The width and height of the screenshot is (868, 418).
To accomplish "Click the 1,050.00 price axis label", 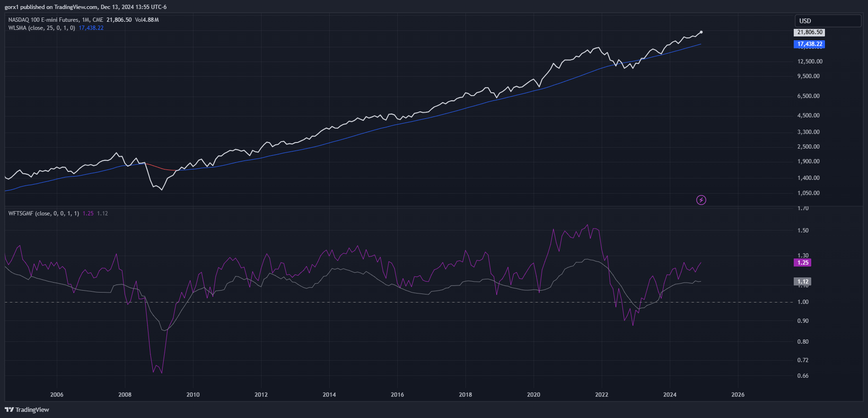I will (808, 193).
